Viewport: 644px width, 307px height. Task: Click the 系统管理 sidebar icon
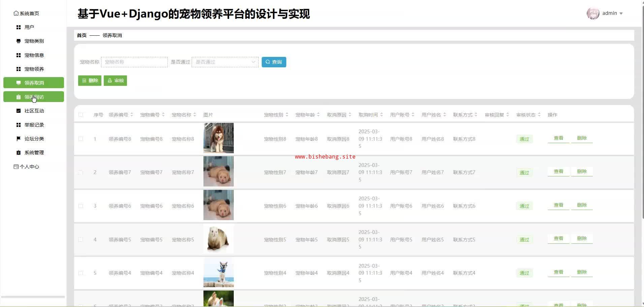click(x=19, y=152)
